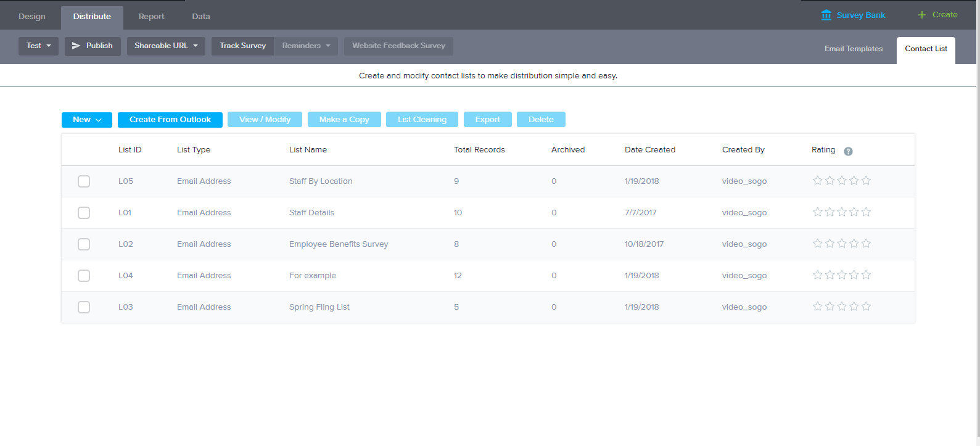Go to the Data tab
The width and height of the screenshot is (980, 446).
(x=201, y=17)
